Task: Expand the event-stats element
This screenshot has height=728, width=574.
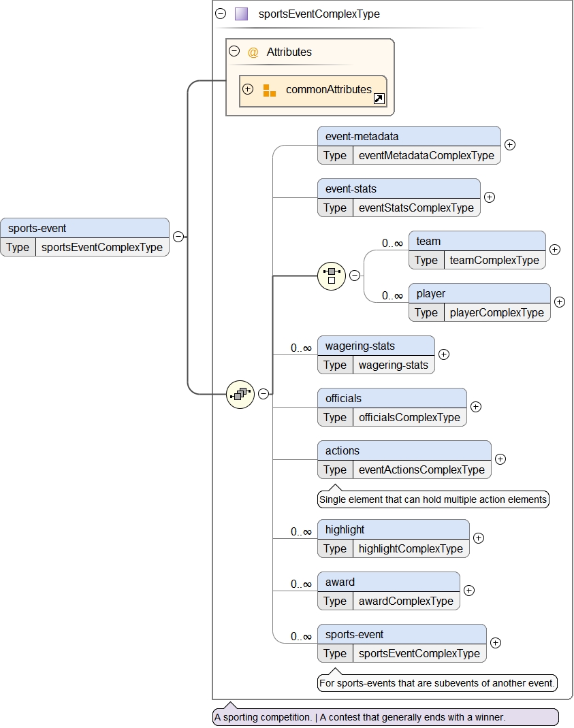Action: pos(490,197)
